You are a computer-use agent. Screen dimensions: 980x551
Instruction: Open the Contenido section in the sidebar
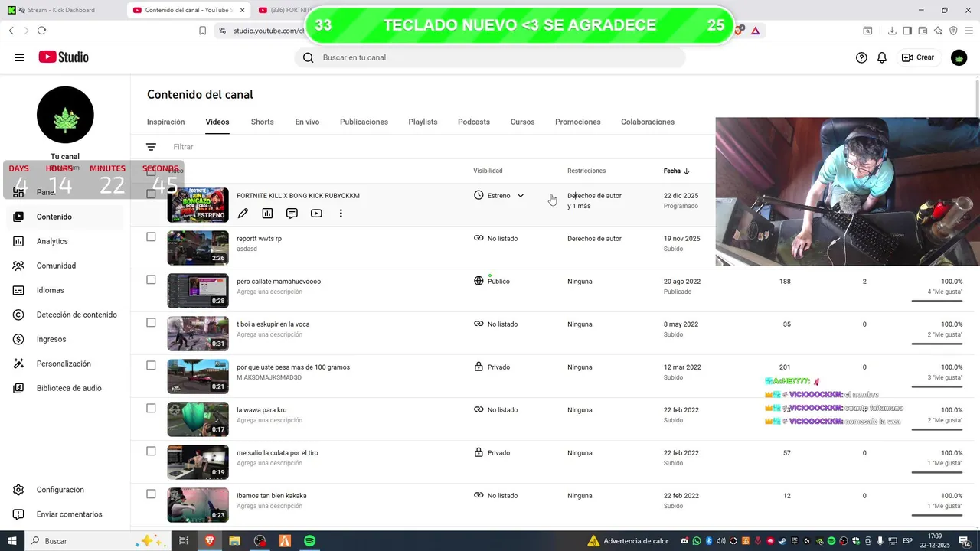coord(65,217)
